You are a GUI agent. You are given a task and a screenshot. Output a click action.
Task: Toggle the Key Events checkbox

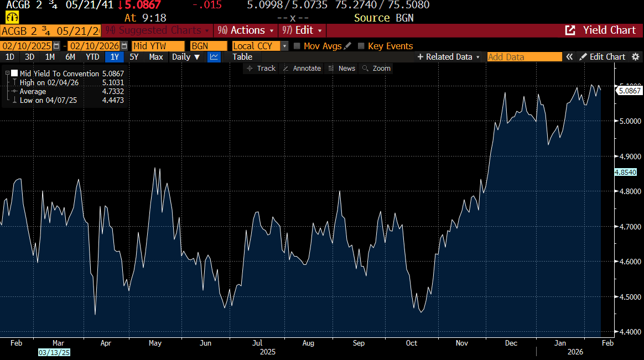(x=361, y=46)
